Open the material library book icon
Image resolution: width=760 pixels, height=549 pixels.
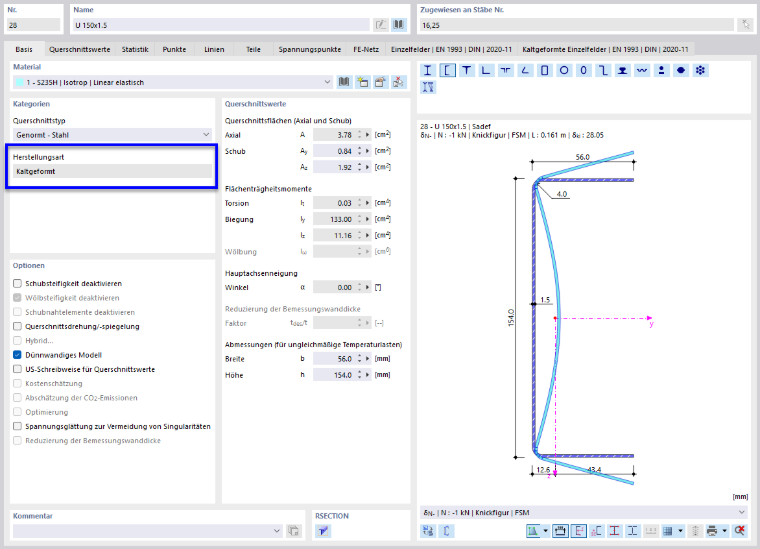click(344, 82)
